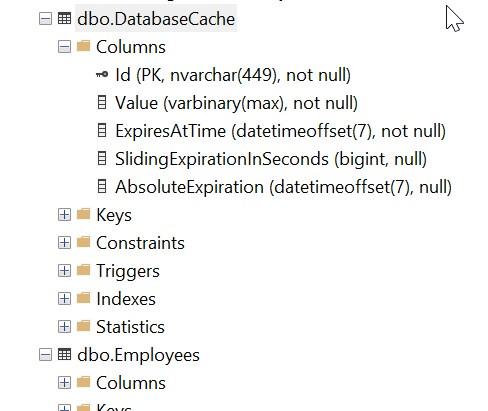
Task: Expand the Constraints folder
Action: pyautogui.click(x=64, y=243)
